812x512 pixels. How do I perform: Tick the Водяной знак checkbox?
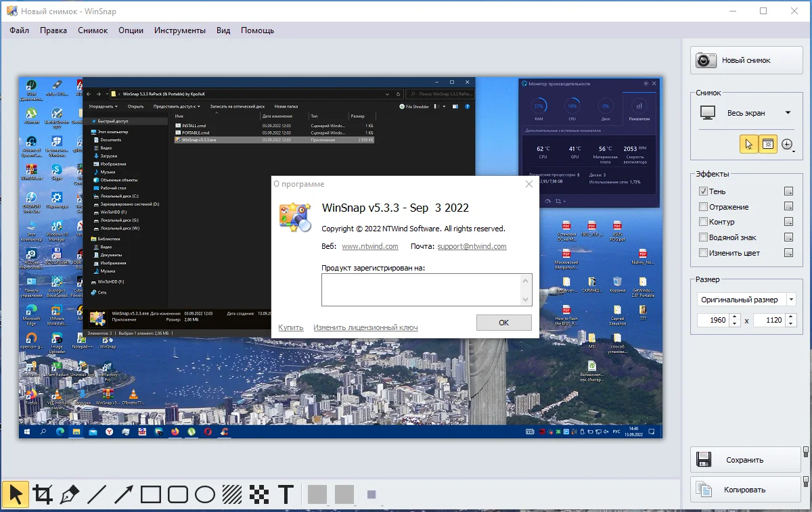703,237
